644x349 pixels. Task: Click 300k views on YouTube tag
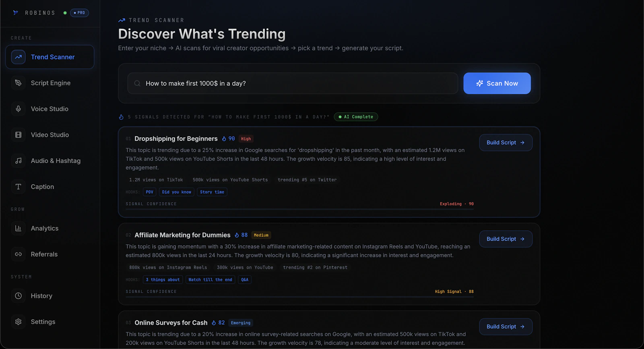click(245, 268)
